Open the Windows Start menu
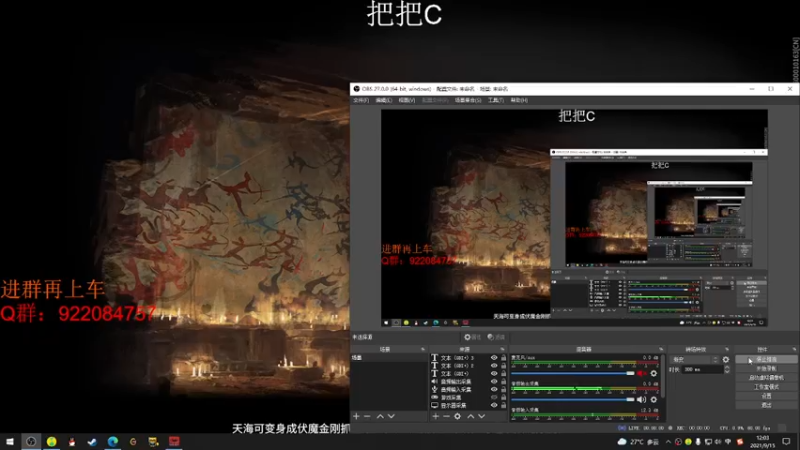 (10, 441)
